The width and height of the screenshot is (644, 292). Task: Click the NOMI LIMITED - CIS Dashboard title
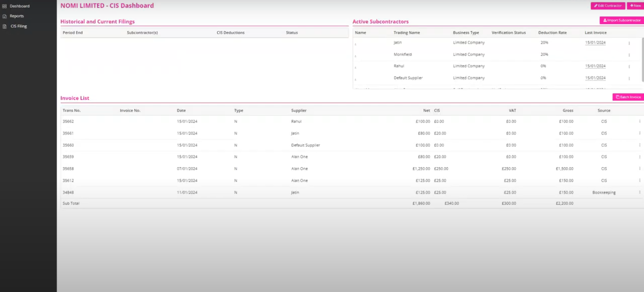tap(107, 6)
